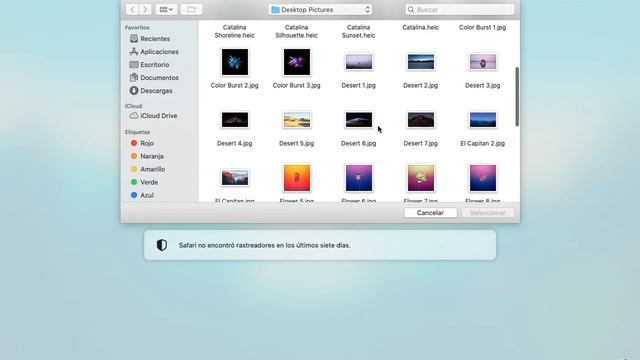This screenshot has height=360, width=640.
Task: Click the Seleccionar button
Action: click(x=488, y=213)
